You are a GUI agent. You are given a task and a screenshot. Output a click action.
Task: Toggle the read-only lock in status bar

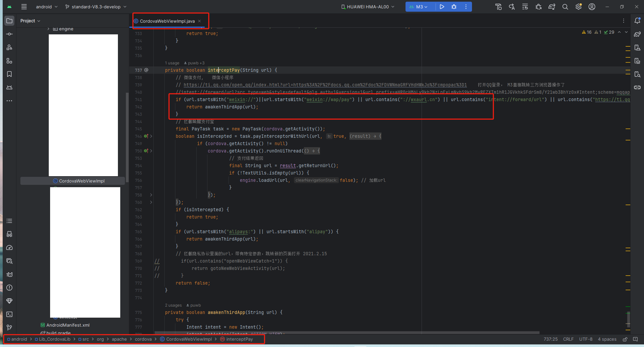[x=625, y=339]
